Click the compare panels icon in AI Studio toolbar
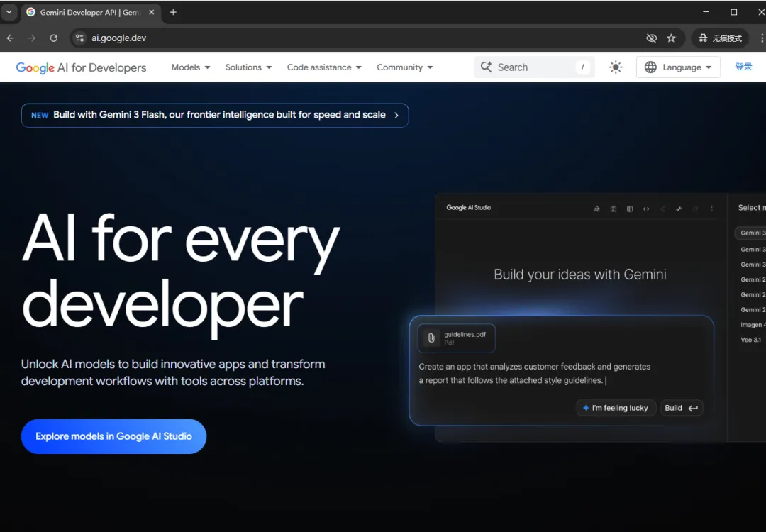 pos(630,209)
